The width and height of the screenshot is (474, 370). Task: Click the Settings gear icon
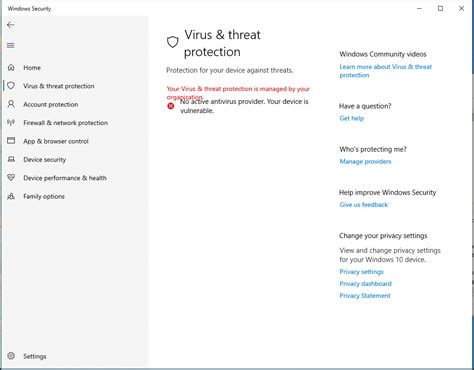pyautogui.click(x=11, y=356)
